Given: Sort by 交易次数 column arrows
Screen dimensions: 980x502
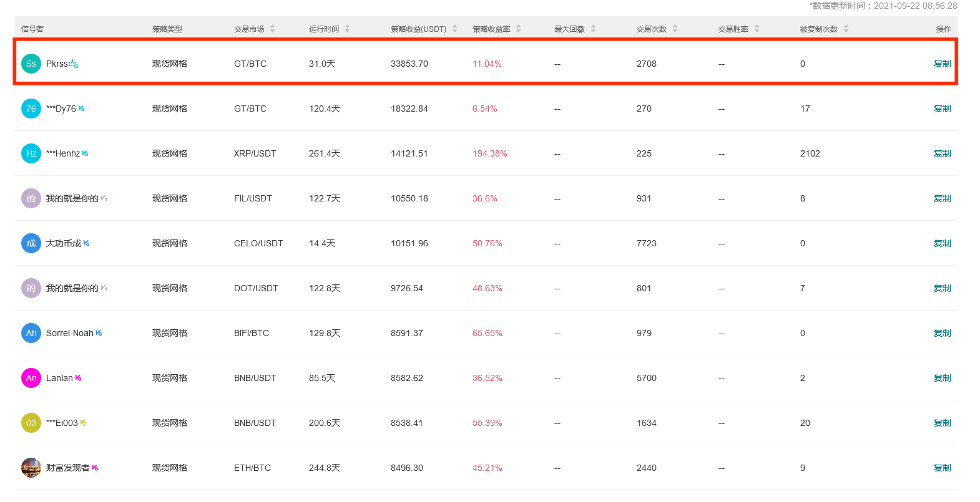Looking at the screenshot, I should pyautogui.click(x=675, y=29).
